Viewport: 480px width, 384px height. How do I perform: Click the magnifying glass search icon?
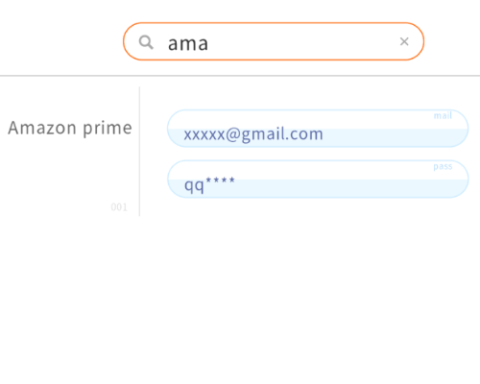tap(146, 42)
